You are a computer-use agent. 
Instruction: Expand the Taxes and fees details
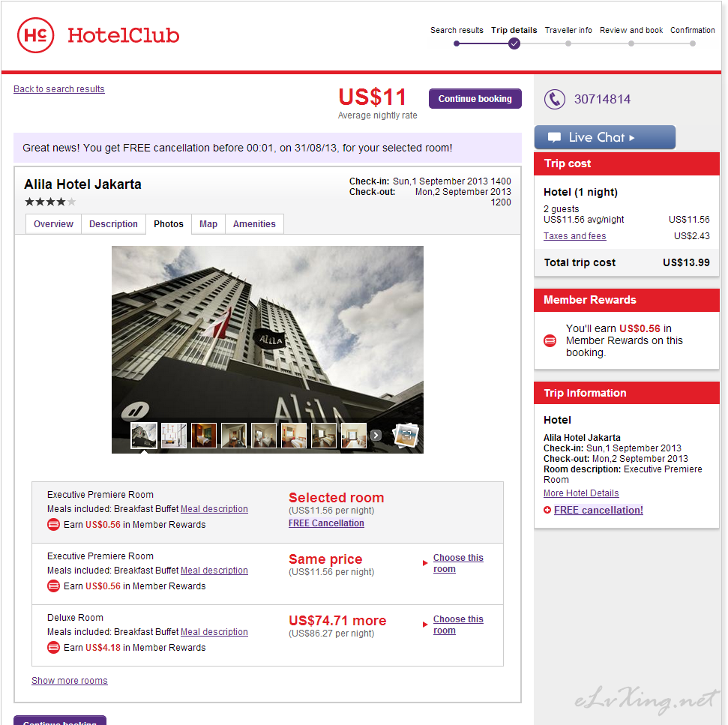[575, 235]
